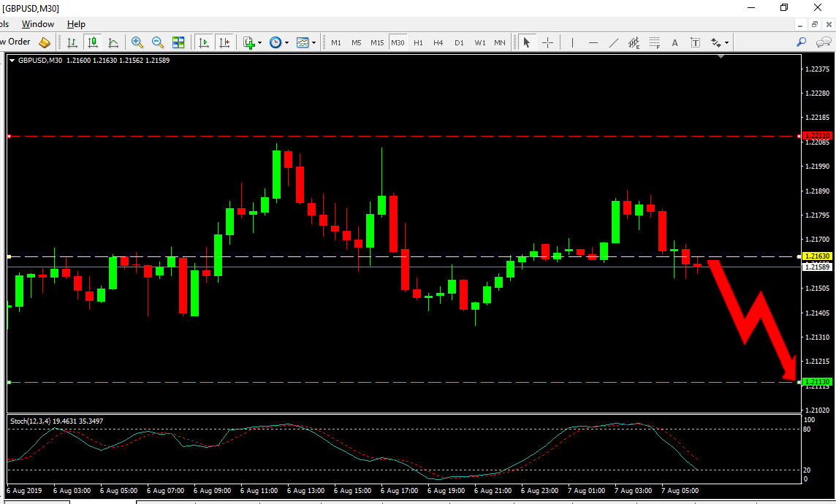
Task: Switch to the H4 timeframe
Action: 438,42
